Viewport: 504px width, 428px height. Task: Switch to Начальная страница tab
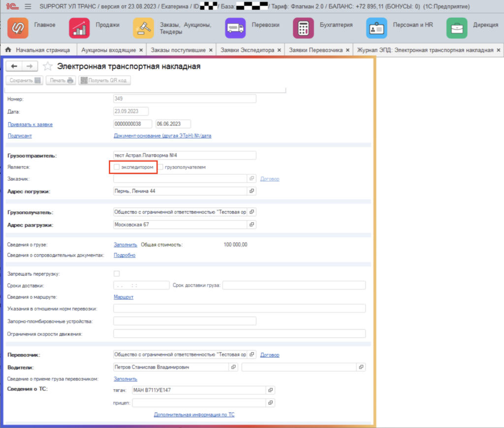coord(38,50)
